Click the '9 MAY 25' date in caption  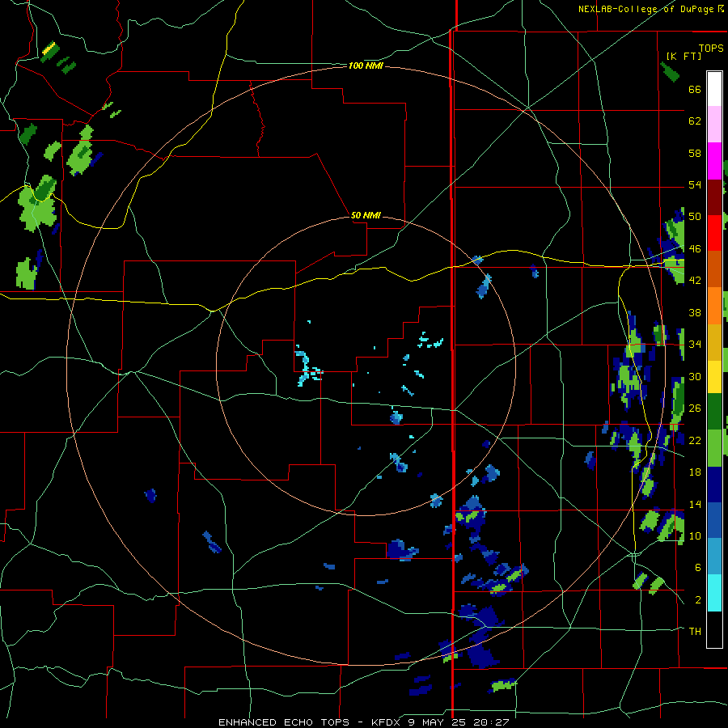click(438, 722)
